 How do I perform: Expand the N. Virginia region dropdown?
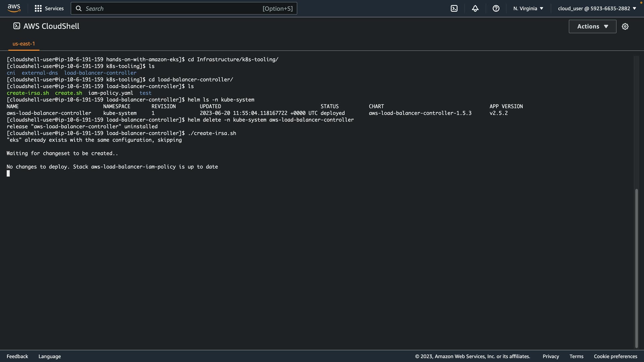528,8
